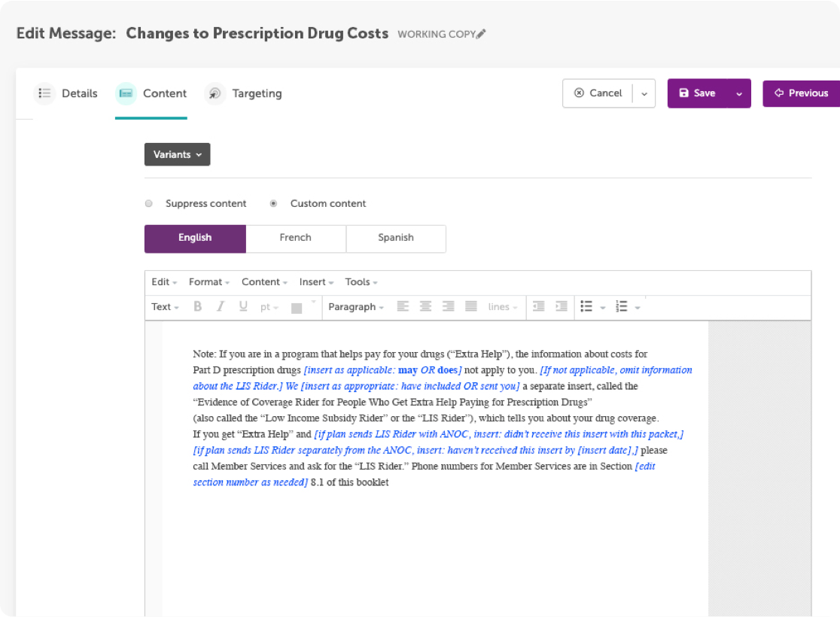Increase indent of the paragraph
The width and height of the screenshot is (840, 617).
coord(561,307)
